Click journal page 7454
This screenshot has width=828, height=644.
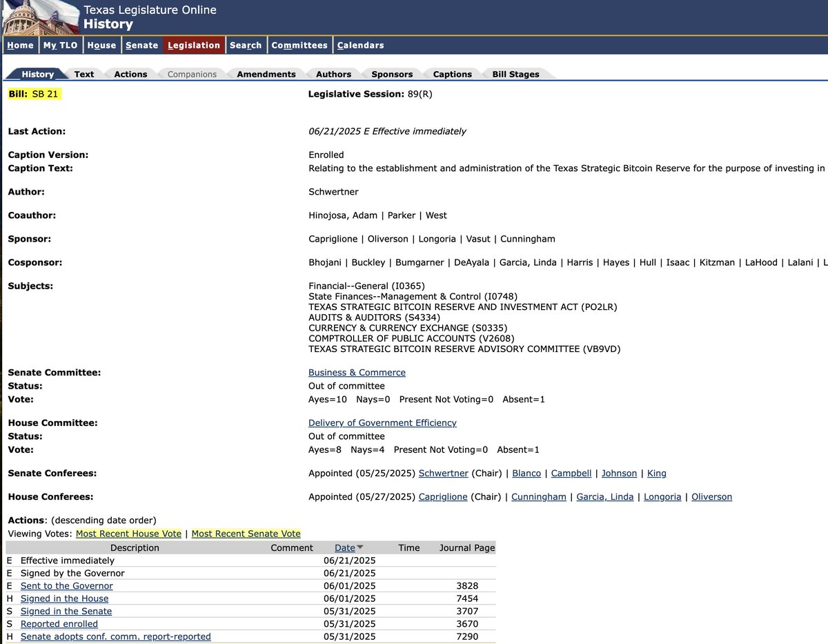click(467, 598)
